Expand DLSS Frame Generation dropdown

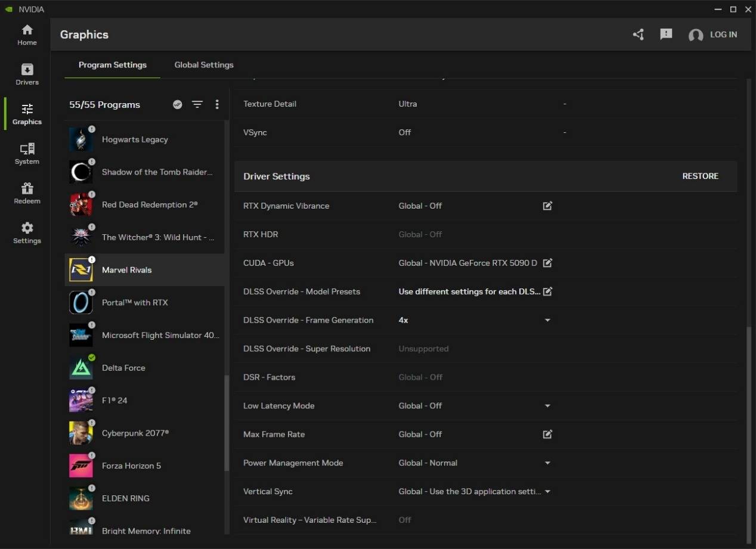[x=547, y=320]
